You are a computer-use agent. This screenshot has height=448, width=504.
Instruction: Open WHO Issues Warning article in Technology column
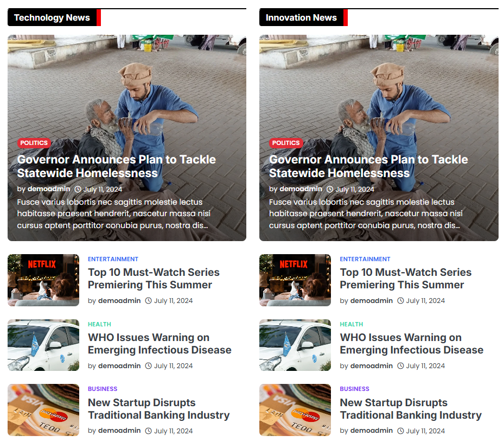[160, 343]
